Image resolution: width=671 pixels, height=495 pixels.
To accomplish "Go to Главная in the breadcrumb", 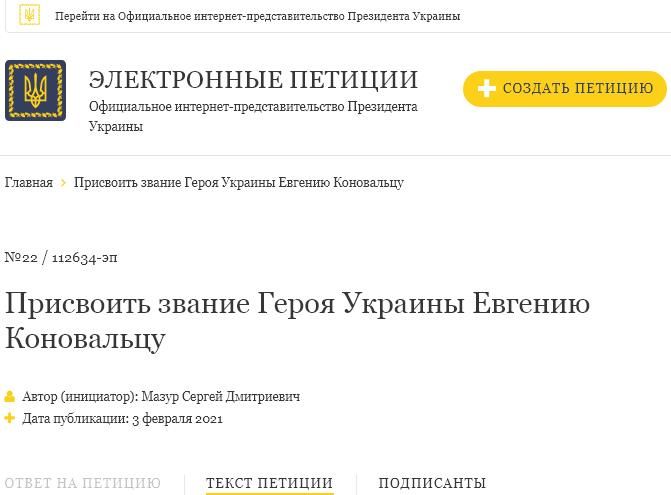I will coord(29,183).
